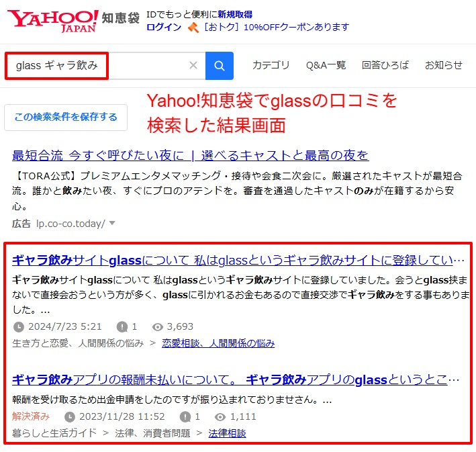Viewport: 476px width, 452px height.
Task: Click the lp.co-co.today/ ad URL text
Action: point(70,224)
